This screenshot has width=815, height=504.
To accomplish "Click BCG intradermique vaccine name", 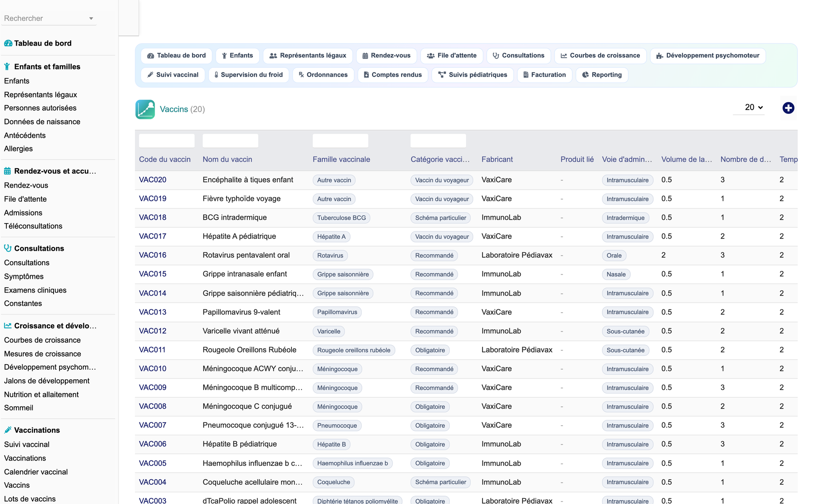I will 235,218.
